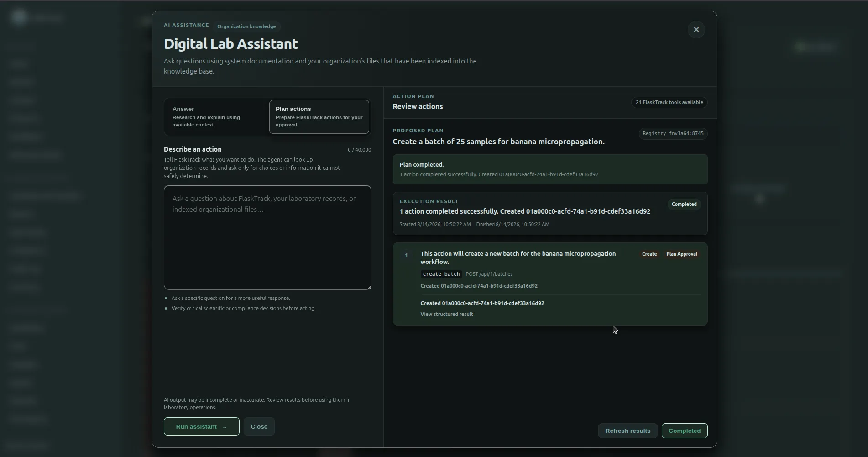Click the Finished 8/14/2026, 10:50:22 AM timestamp

[512, 224]
